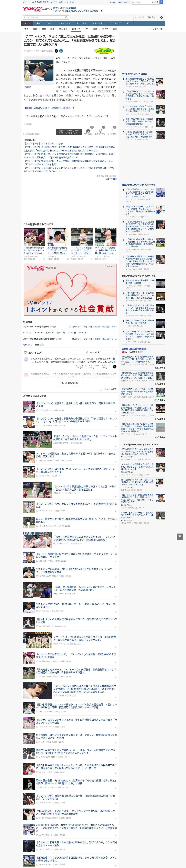Open settings via the gear icon
Screen dimensions: 186x868
(161, 17)
